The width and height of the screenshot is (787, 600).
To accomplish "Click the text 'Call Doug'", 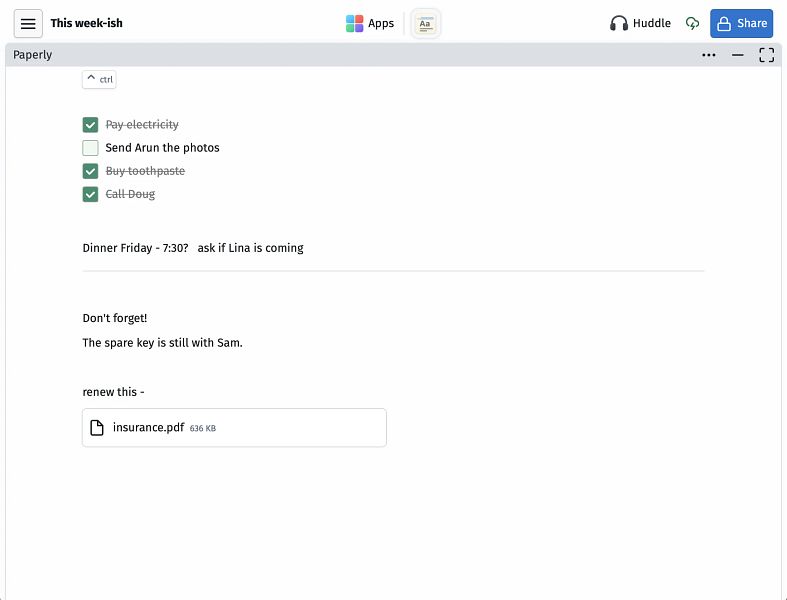I will coord(130,194).
